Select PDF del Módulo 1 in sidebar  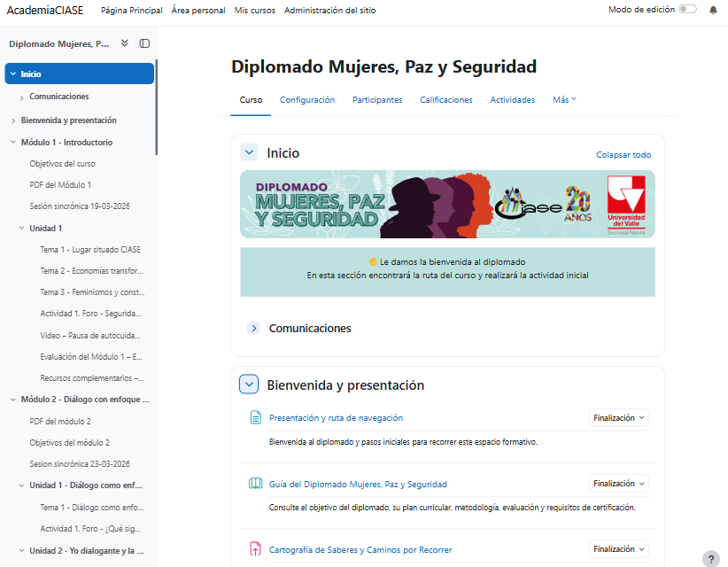coord(60,185)
